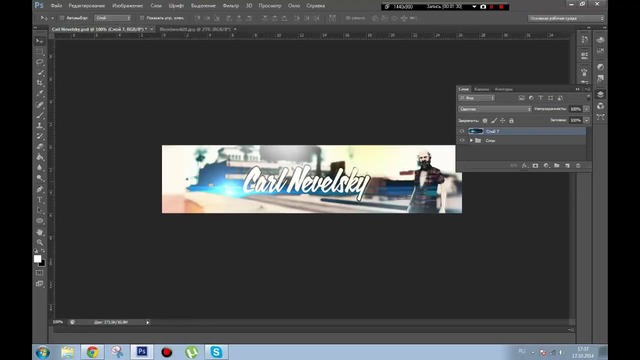640x360 pixels.
Task: Expand the layer group triangle
Action: point(471,140)
